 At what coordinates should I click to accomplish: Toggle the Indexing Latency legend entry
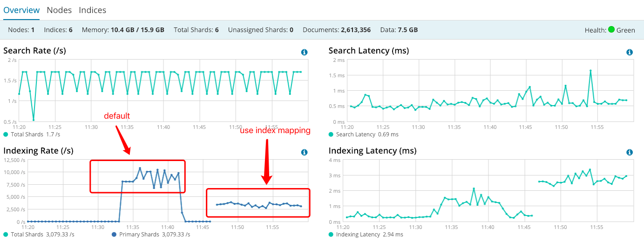(366, 234)
